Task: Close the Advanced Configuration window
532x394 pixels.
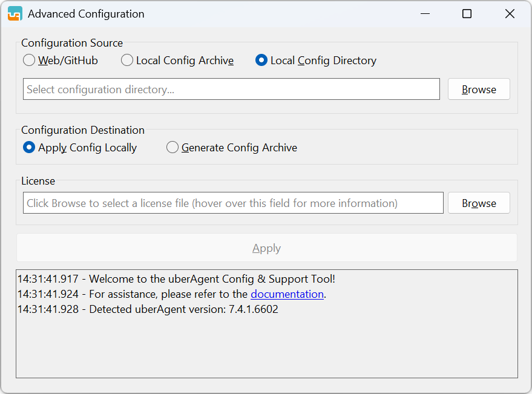Action: point(510,13)
